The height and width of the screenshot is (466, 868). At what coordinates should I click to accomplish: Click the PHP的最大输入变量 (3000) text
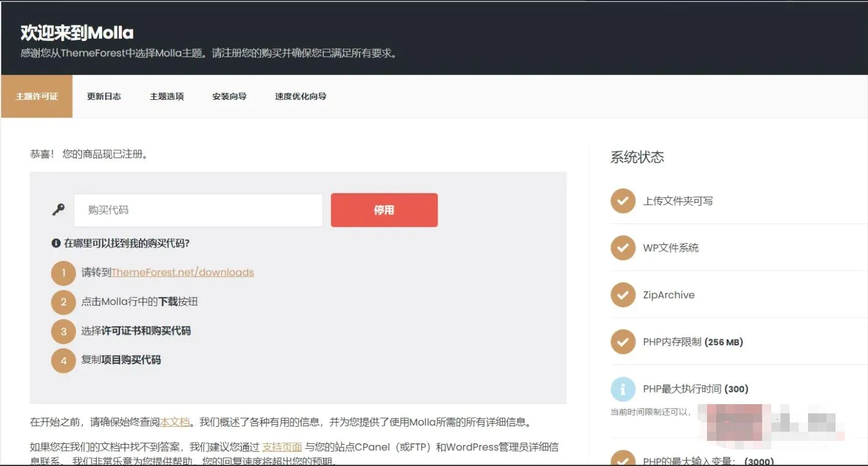(x=708, y=461)
